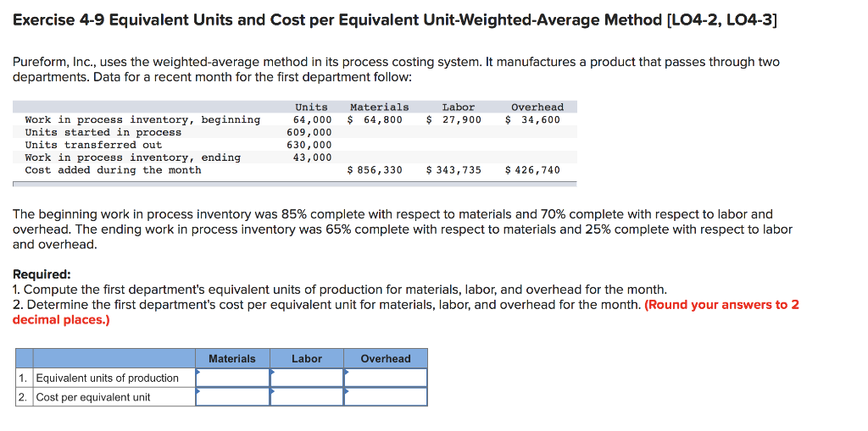The height and width of the screenshot is (431, 868).
Task: Click the $ 64,800 materials value
Action: [x=375, y=119]
